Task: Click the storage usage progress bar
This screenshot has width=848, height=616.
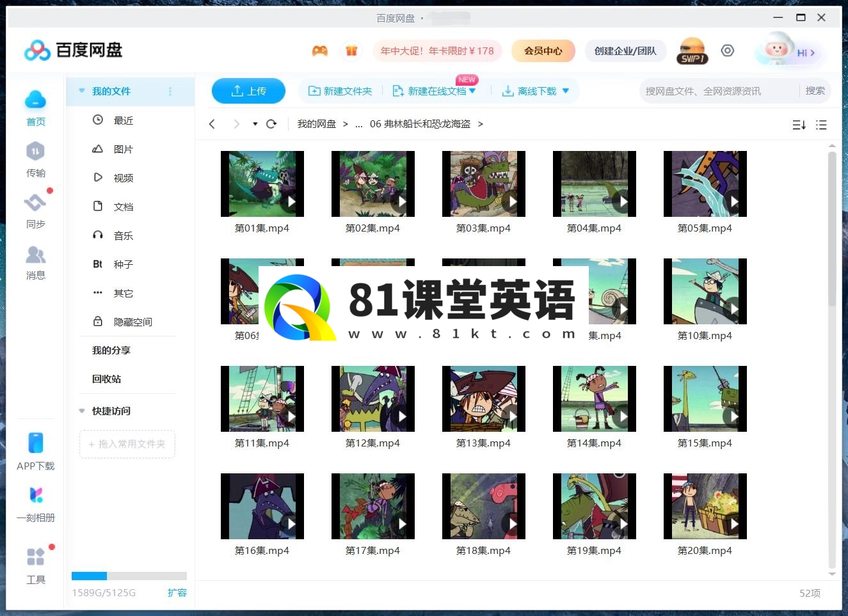Action: tap(129, 576)
